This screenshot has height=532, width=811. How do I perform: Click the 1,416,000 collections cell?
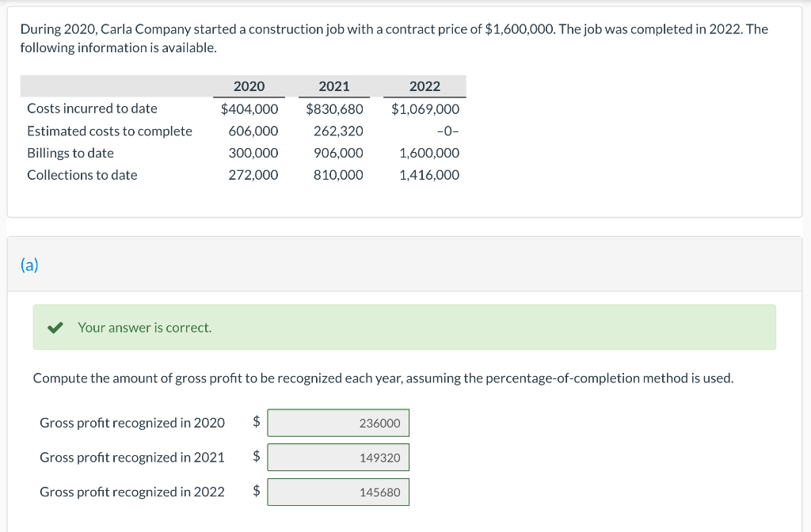pyautogui.click(x=429, y=175)
